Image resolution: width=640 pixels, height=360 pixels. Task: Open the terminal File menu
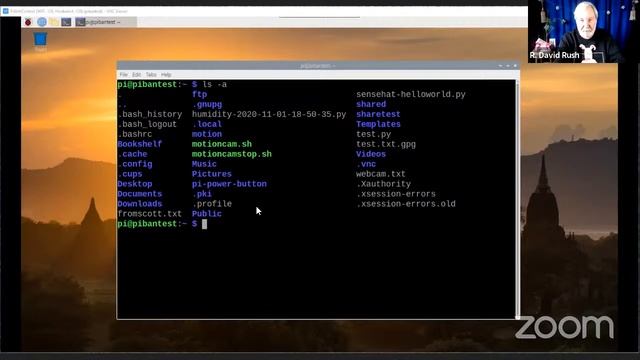point(124,75)
